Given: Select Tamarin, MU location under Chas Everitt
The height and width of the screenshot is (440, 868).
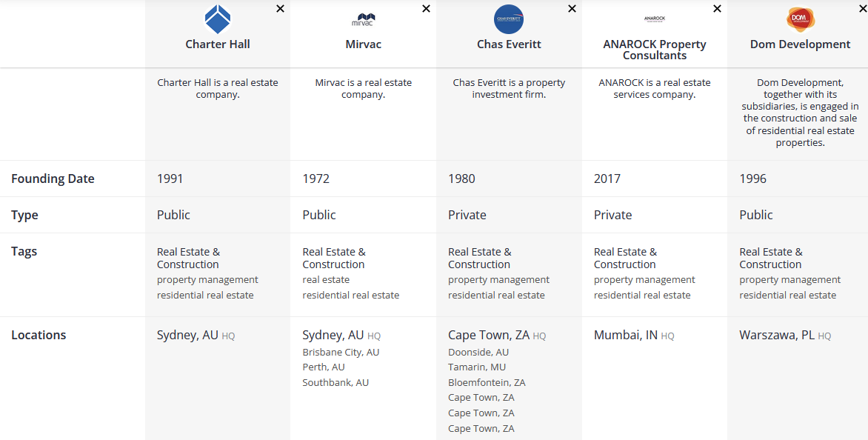Looking at the screenshot, I should coord(477,367).
